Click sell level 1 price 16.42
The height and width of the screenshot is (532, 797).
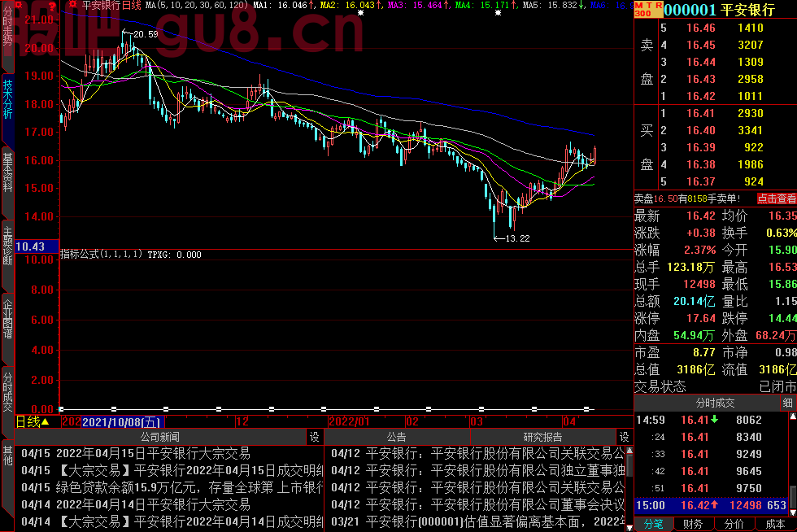tap(701, 96)
